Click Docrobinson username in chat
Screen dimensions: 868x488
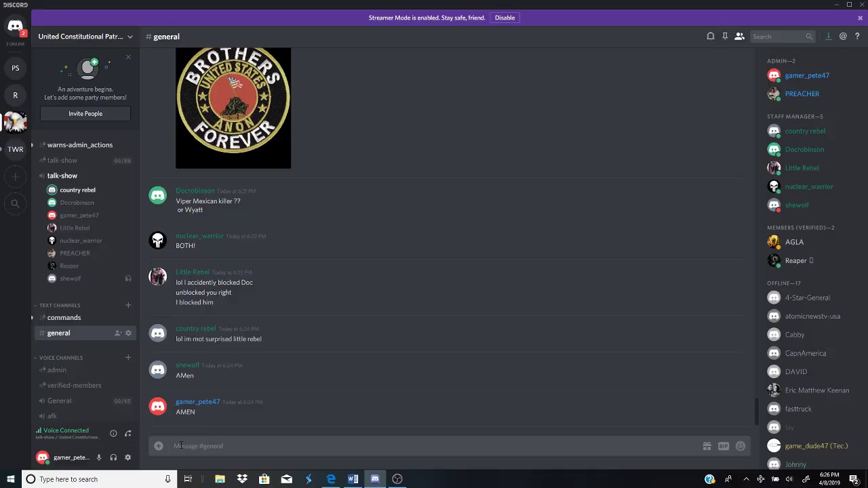(195, 191)
